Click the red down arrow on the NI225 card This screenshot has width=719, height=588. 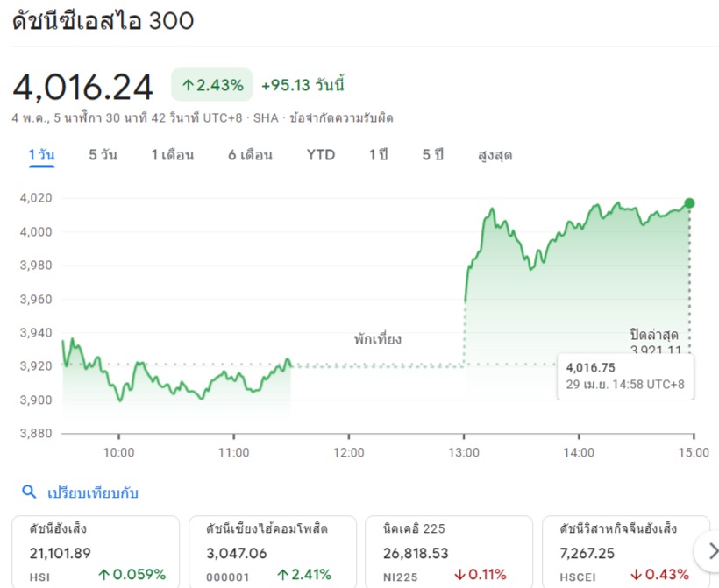459,575
